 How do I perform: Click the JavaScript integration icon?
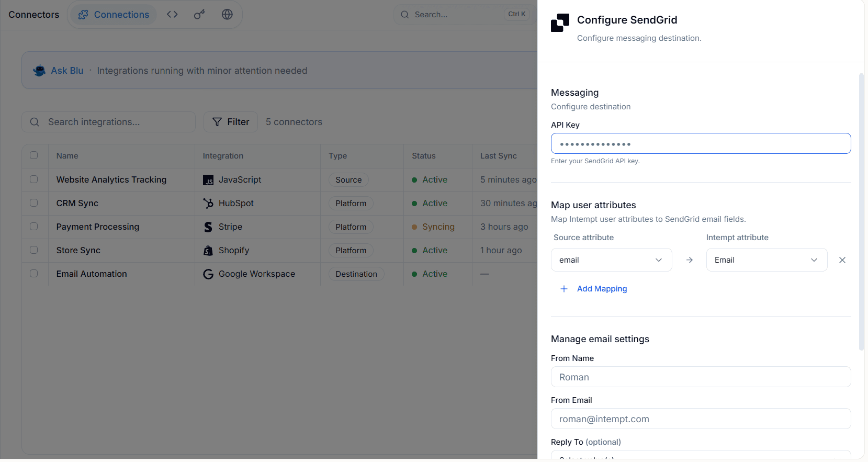pos(208,181)
